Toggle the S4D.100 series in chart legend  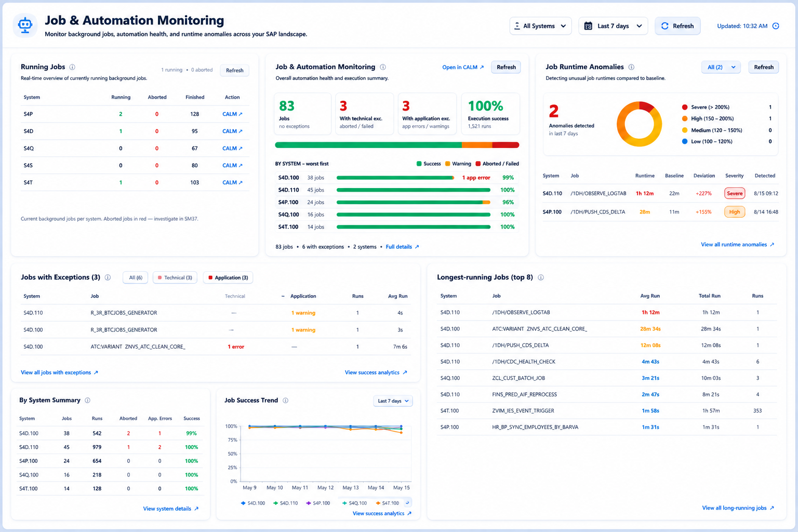(x=253, y=503)
